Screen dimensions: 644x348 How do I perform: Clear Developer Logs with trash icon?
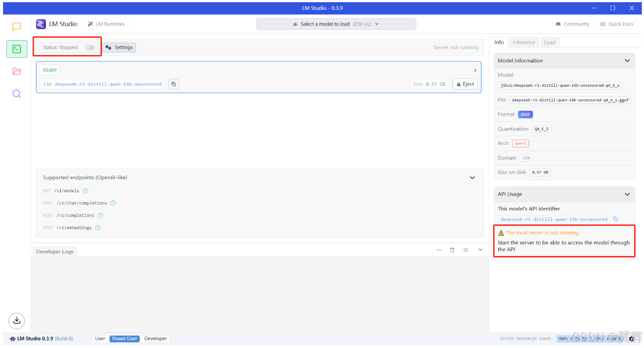click(452, 250)
